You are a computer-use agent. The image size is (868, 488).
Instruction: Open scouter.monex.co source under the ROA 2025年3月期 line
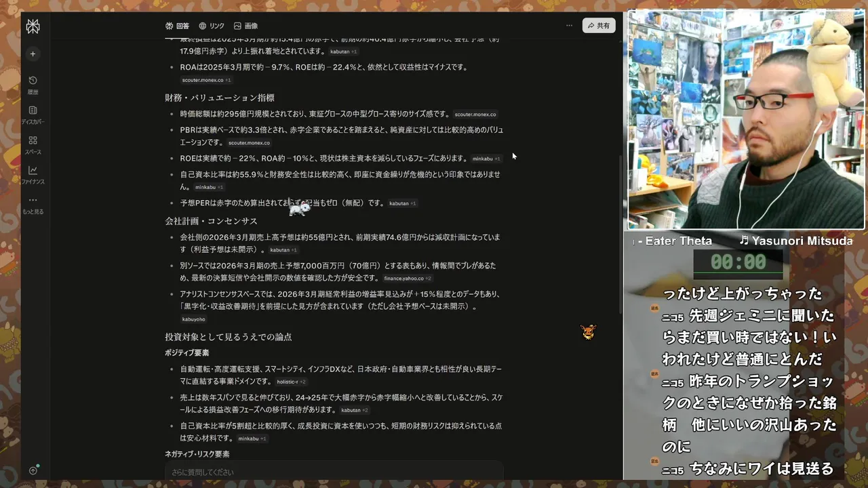206,80
